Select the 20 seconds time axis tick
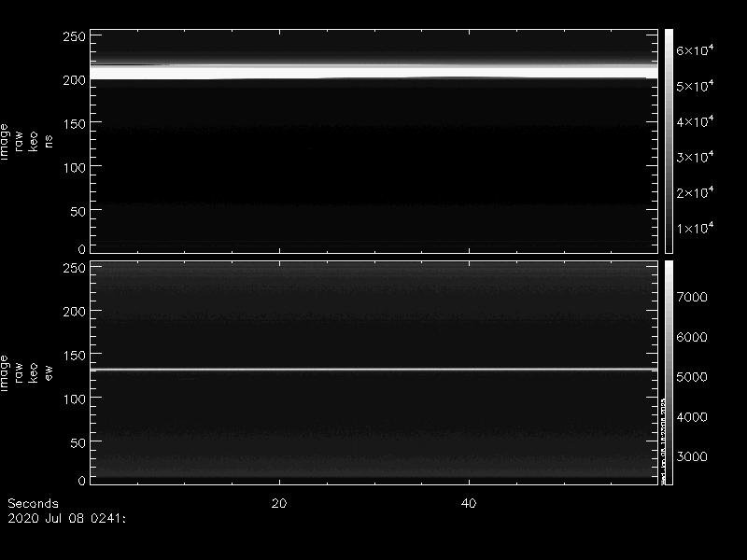Image resolution: width=747 pixels, height=560 pixels. [278, 503]
